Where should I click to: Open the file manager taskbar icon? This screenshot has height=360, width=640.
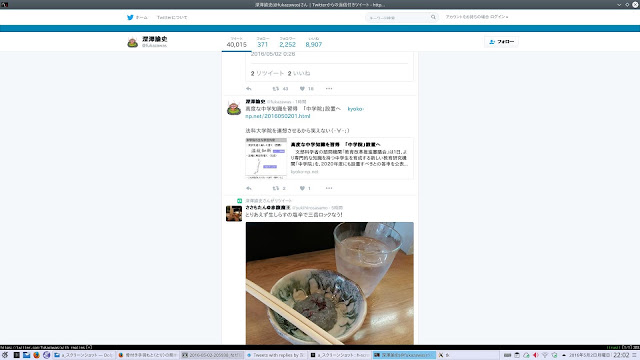[x=27, y=355]
